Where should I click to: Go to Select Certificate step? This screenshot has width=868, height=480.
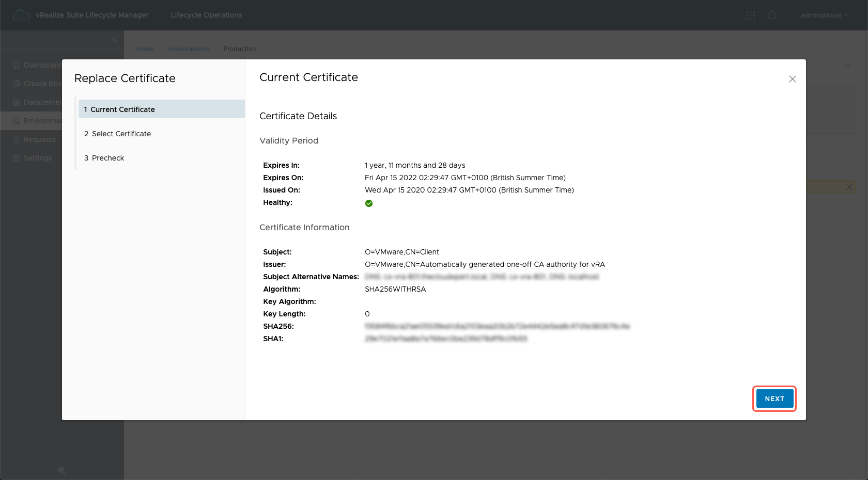(121, 134)
